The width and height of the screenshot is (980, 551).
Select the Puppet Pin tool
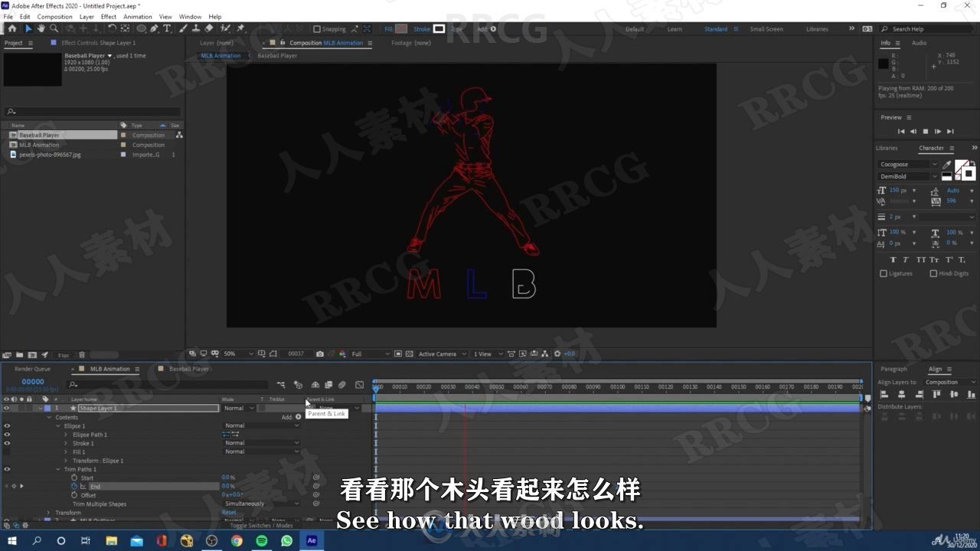240,29
